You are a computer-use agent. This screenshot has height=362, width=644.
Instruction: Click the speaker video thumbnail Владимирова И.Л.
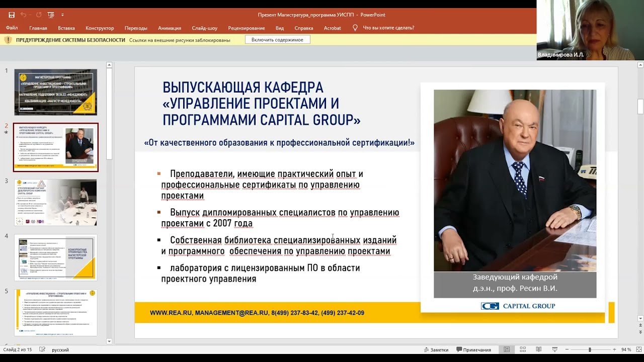tap(590, 30)
